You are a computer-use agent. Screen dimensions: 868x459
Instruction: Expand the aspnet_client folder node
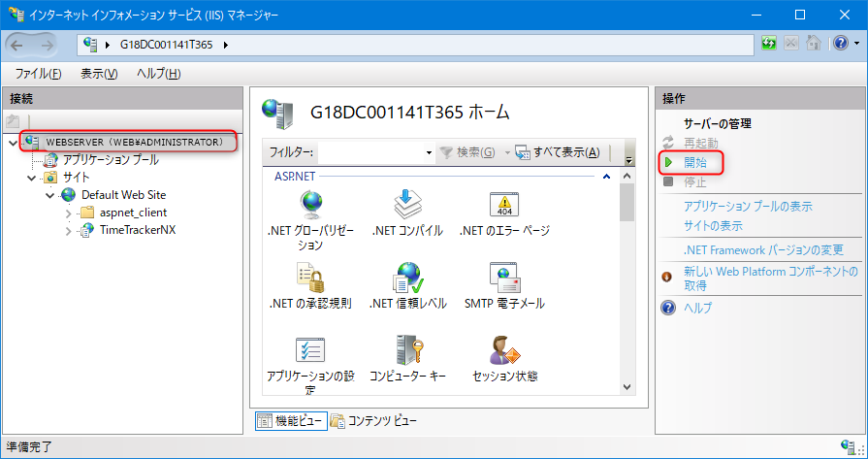[x=69, y=213]
